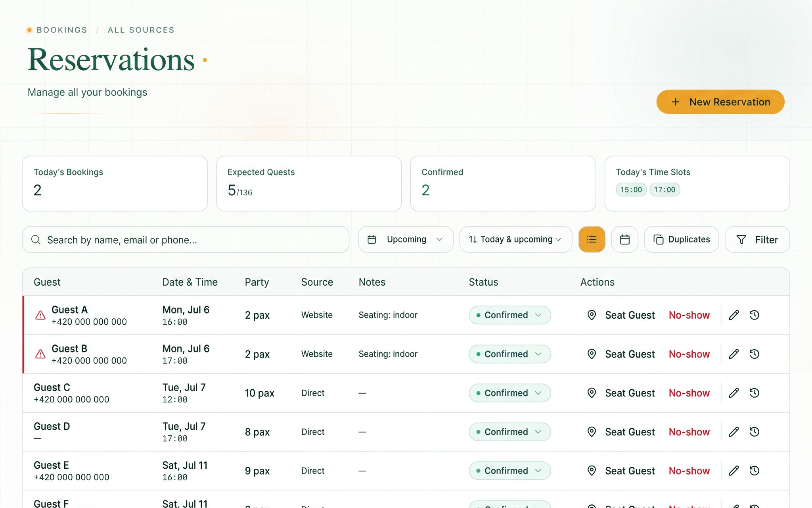The width and height of the screenshot is (812, 508).
Task: Open the Upcoming date range dropdown
Action: click(x=406, y=239)
